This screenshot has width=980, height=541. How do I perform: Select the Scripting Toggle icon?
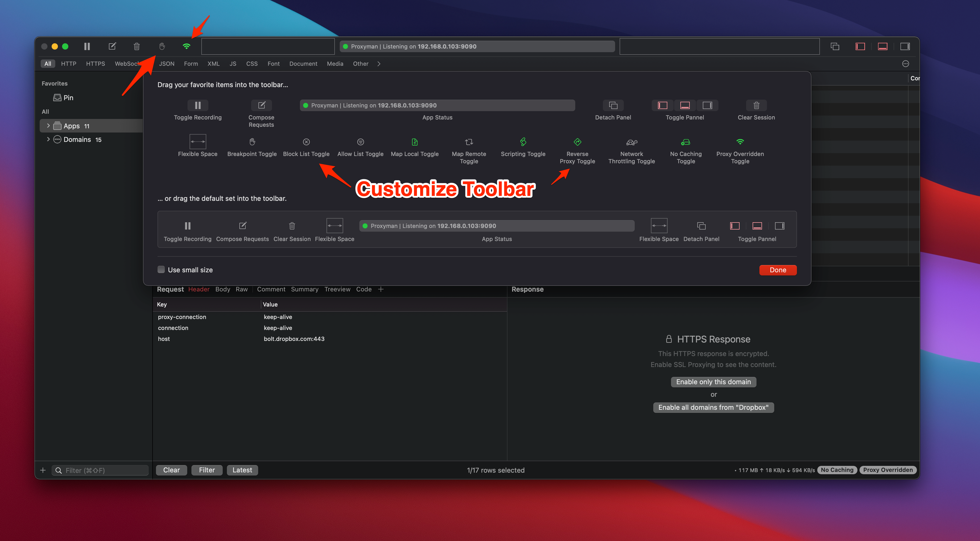tap(523, 142)
